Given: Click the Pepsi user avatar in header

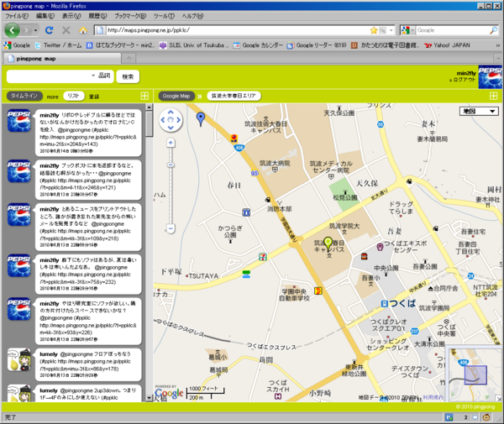Looking at the screenshot, I should point(490,77).
